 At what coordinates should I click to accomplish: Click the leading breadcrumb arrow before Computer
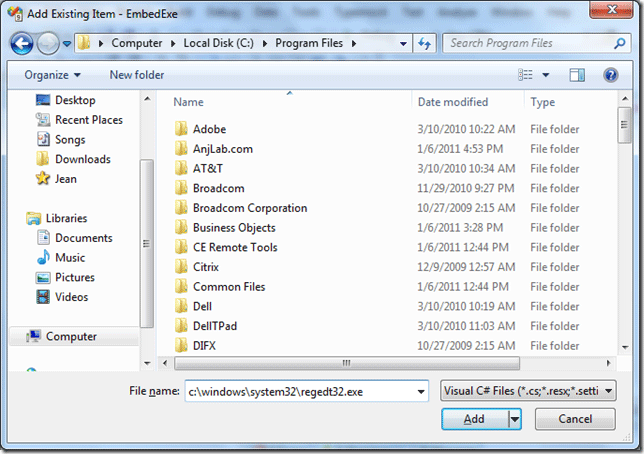101,43
